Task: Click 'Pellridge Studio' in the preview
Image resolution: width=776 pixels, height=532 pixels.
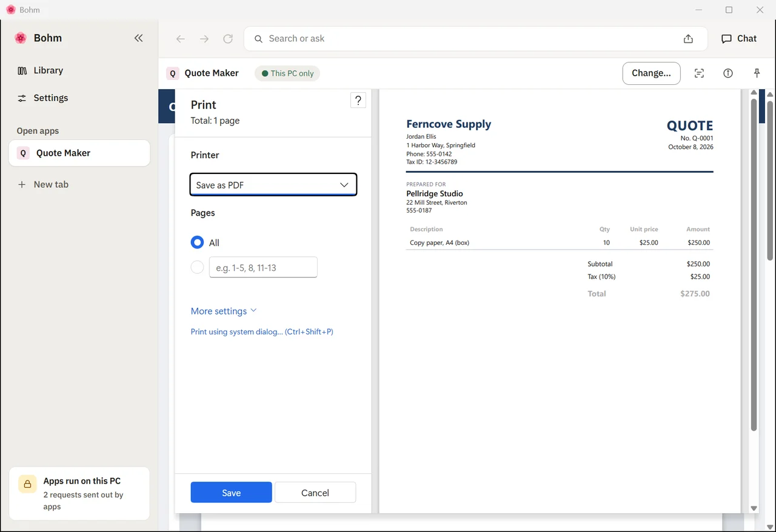Action: click(435, 193)
